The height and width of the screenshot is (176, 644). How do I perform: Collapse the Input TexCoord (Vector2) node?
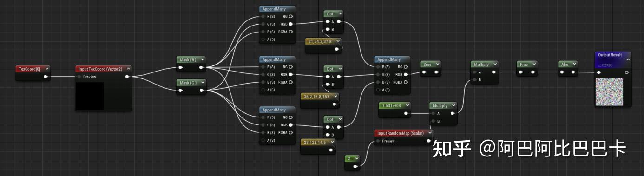(x=128, y=69)
